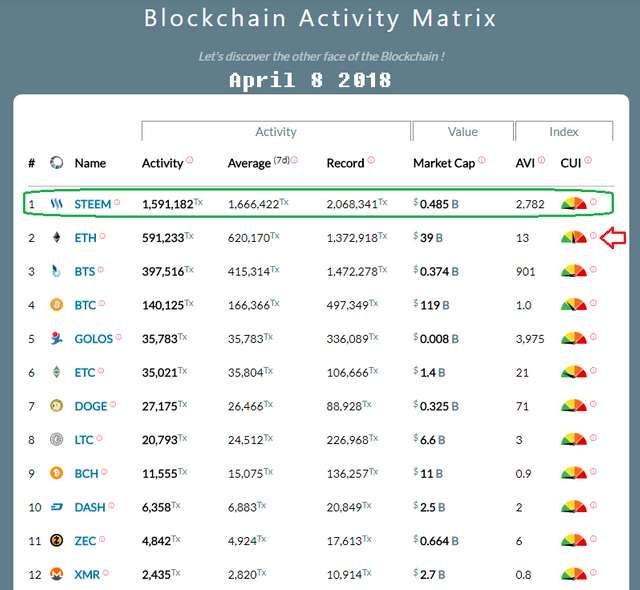Click the ETC green logo icon
The width and height of the screenshot is (640, 590).
coord(57,372)
